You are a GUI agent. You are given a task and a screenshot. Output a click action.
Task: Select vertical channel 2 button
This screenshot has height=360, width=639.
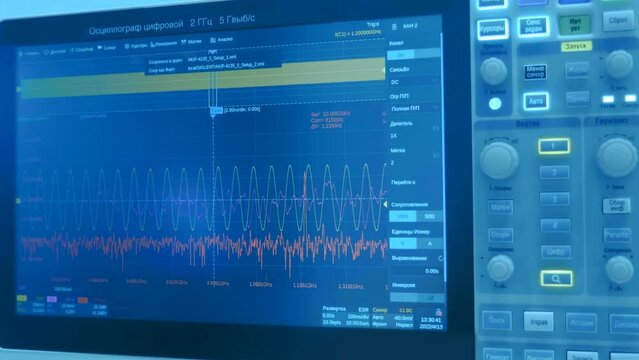[554, 172]
